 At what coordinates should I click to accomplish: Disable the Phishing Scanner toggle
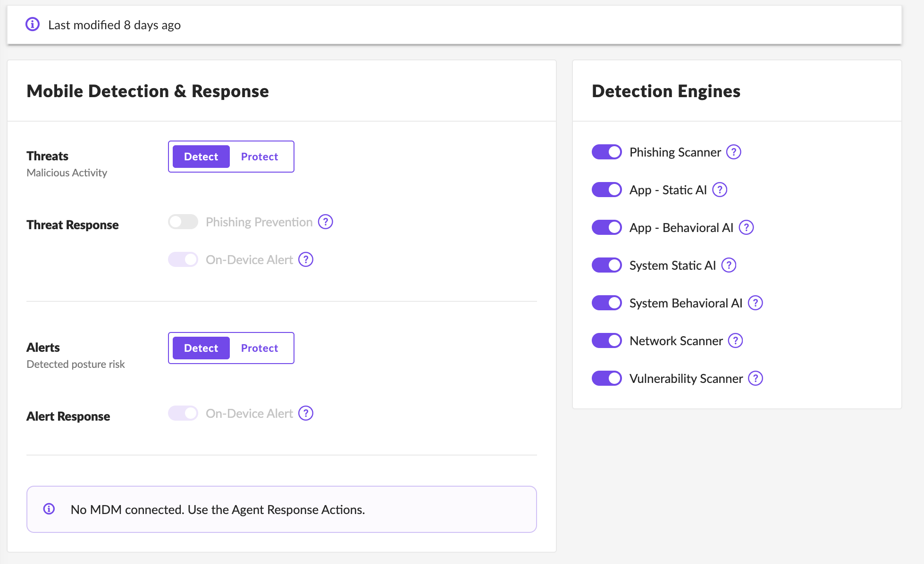[x=607, y=152]
